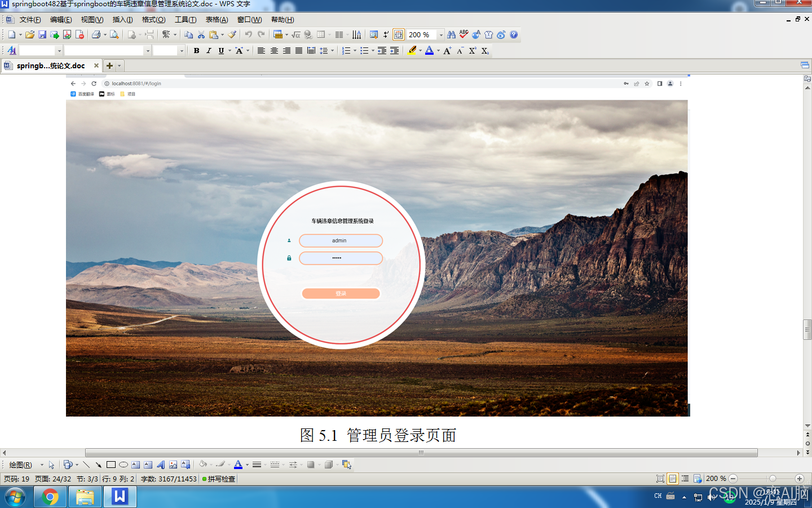
Task: Add a new document tab with the plus button
Action: coord(109,65)
